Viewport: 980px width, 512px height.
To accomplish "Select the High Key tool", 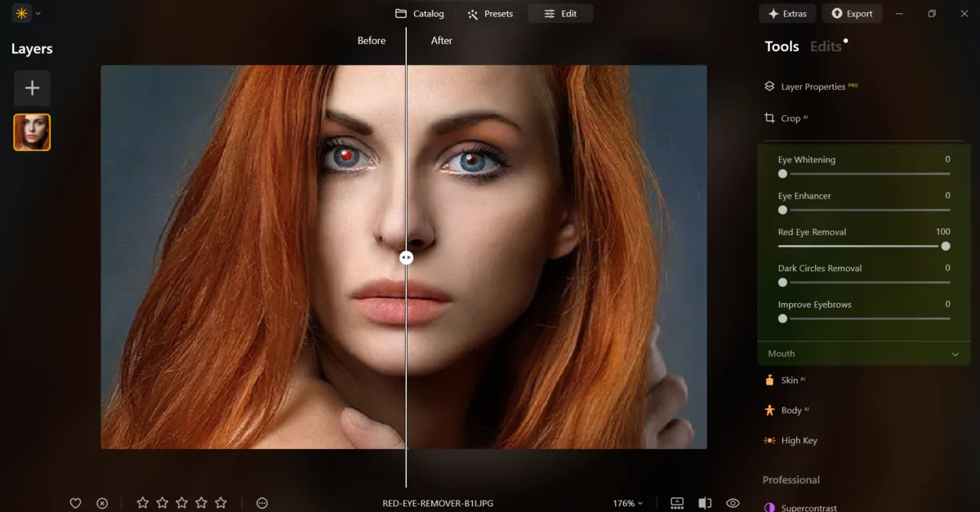I will (799, 440).
